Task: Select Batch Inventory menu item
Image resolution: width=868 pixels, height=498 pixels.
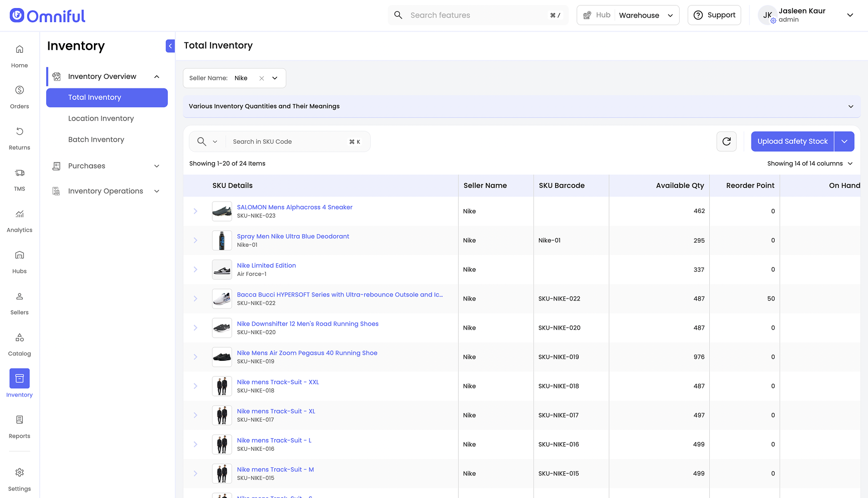Action: (x=96, y=140)
